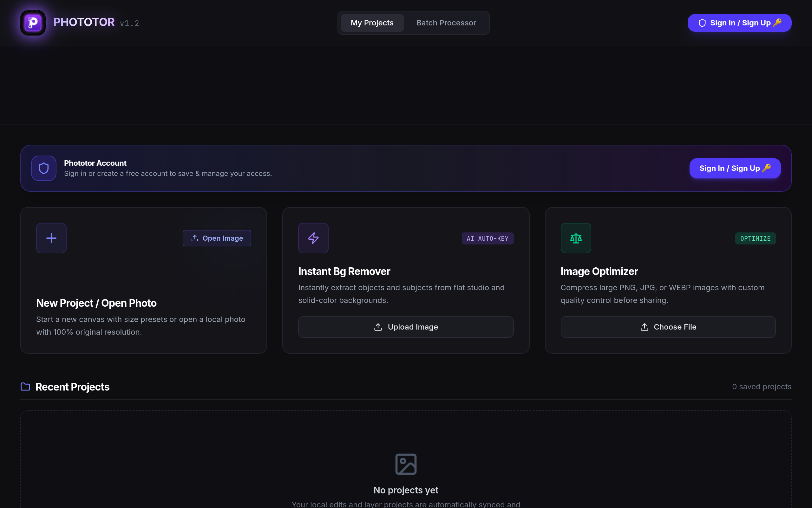Click the New Project / Open Photo heading
812x508 pixels.
[96, 303]
